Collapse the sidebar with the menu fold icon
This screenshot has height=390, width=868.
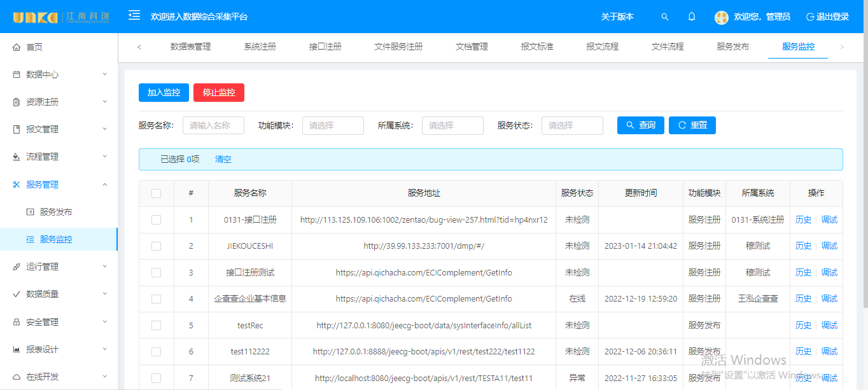tap(134, 15)
